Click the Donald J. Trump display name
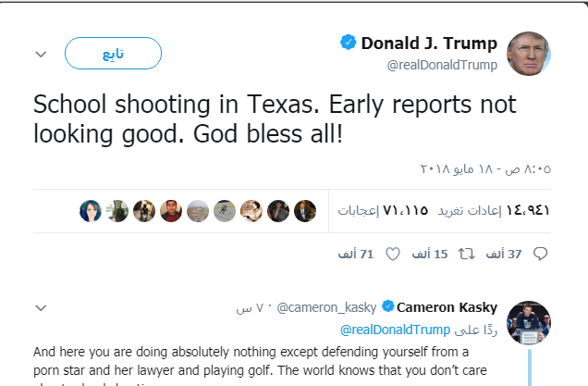This screenshot has height=386, width=588. pos(429,43)
